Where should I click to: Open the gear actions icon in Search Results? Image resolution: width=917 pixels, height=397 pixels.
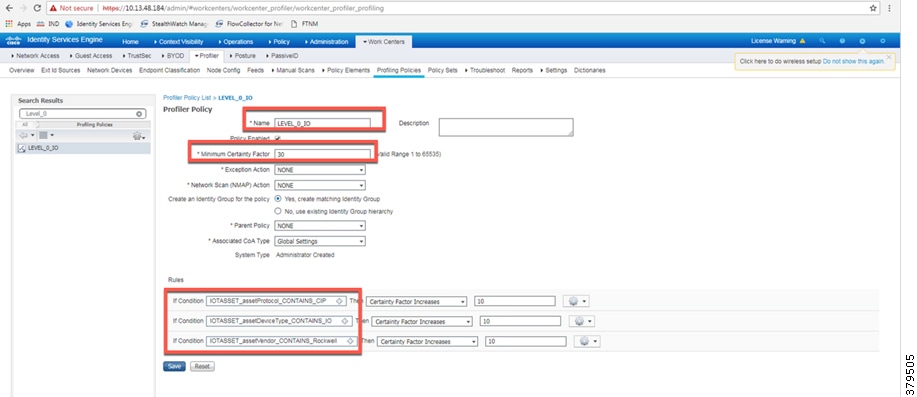[x=139, y=136]
